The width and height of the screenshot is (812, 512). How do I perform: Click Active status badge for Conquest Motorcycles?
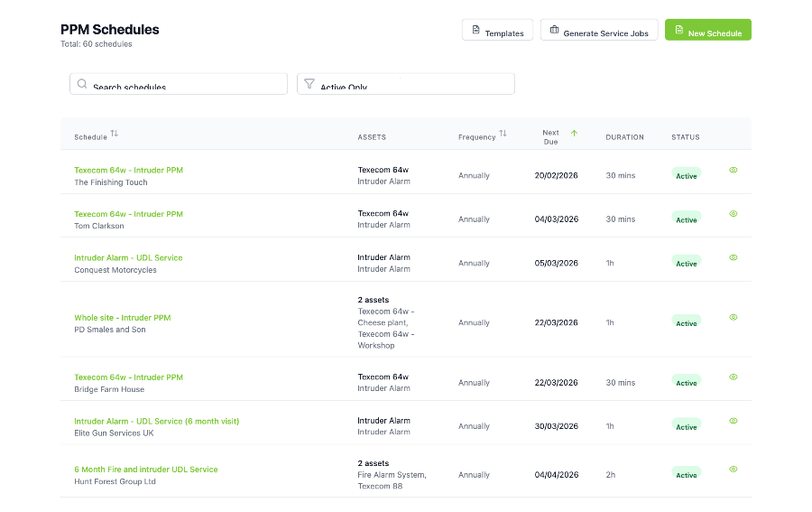coord(687,263)
